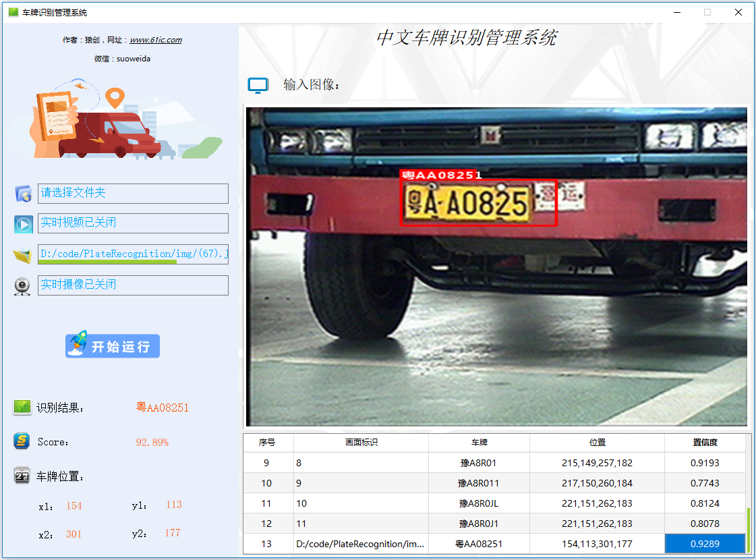Select confidence cell 0.8078

tap(705, 524)
